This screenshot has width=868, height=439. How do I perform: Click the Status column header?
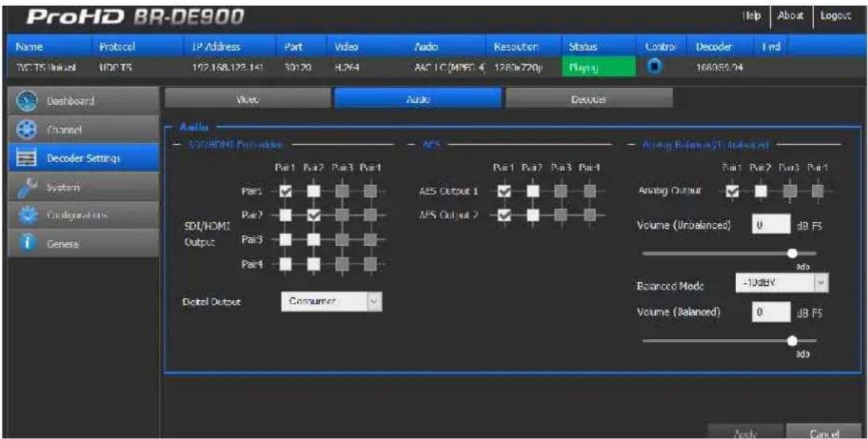coord(582,47)
